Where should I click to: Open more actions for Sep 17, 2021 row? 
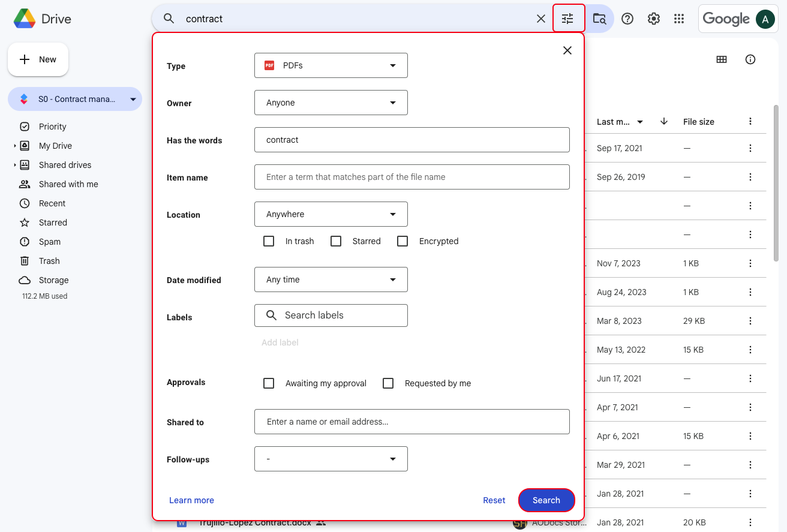pos(750,148)
